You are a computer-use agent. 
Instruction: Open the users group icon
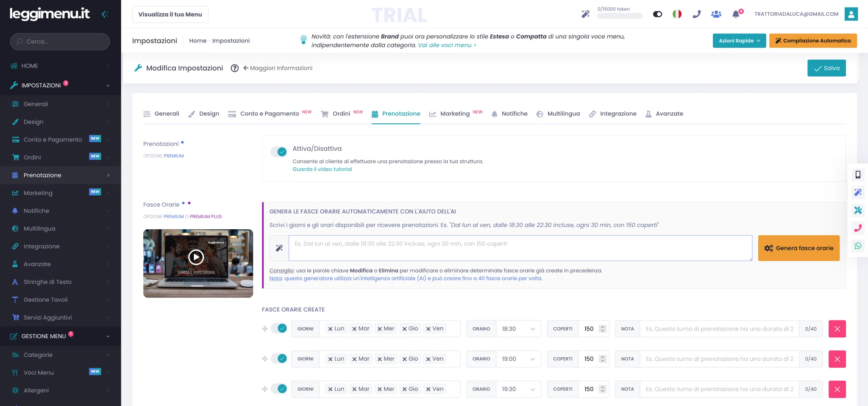pyautogui.click(x=716, y=14)
